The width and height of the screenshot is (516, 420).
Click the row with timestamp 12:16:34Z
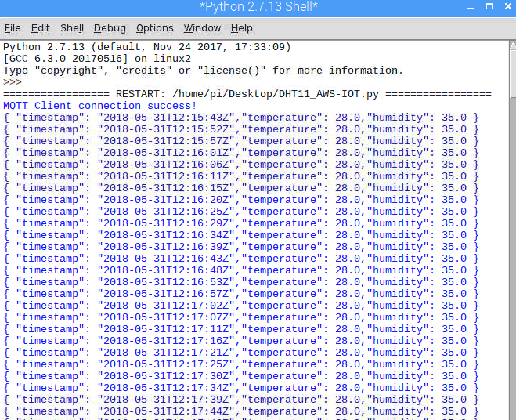pos(241,235)
